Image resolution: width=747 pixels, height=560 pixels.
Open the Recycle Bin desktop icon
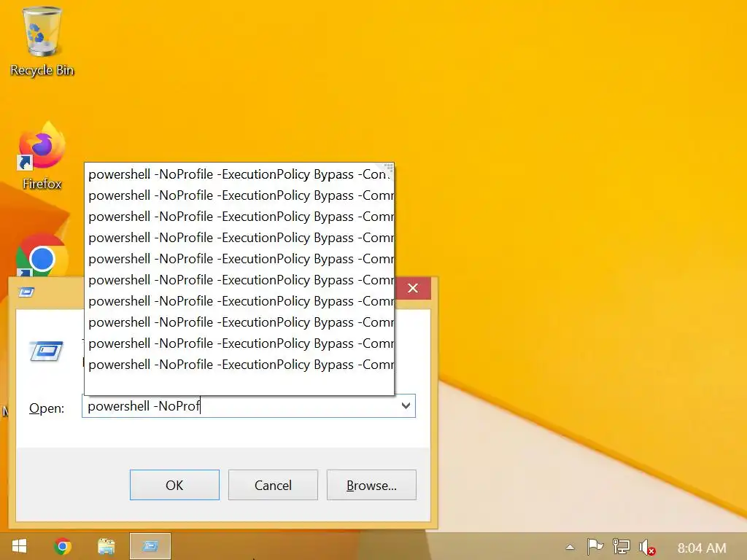[42, 42]
